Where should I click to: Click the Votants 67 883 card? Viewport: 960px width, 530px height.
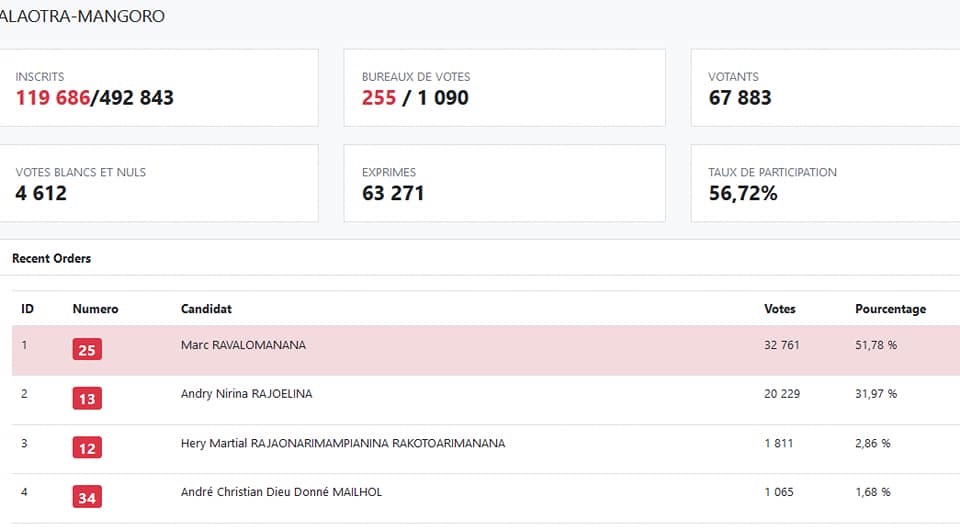pos(825,88)
